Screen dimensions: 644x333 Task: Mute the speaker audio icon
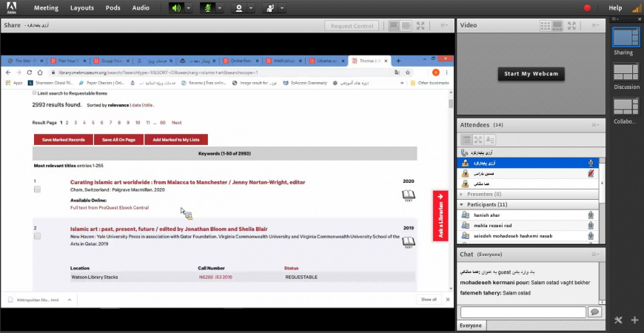(x=176, y=8)
